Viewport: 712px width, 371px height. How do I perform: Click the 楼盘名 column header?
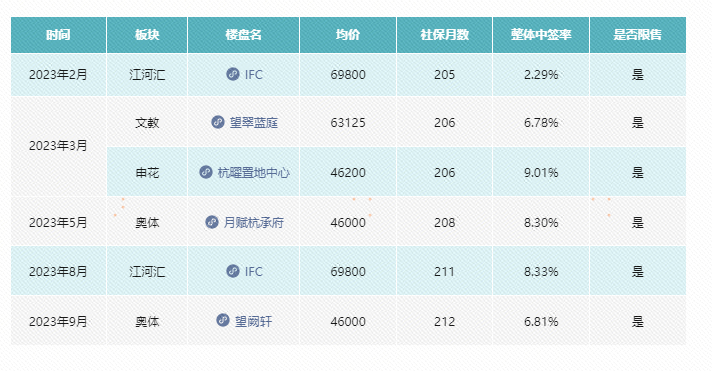[x=243, y=35]
